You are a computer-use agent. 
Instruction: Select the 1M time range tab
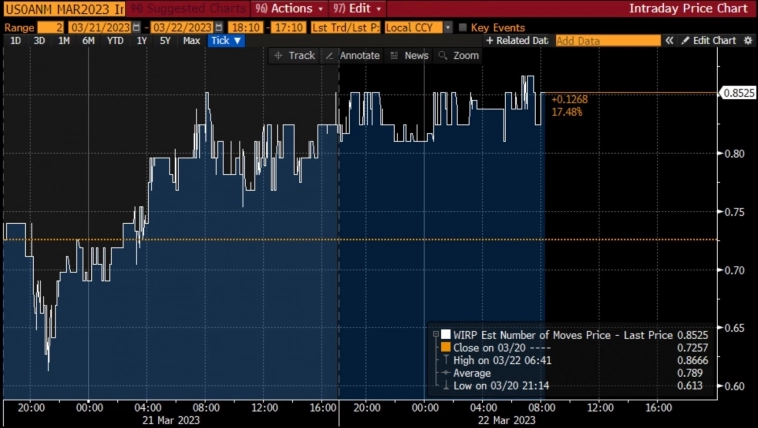click(64, 41)
